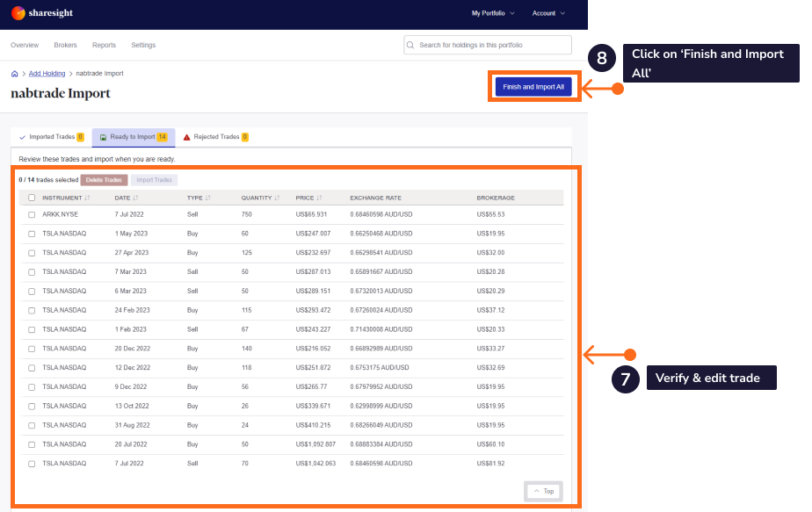Open the Reports menu item
The width and height of the screenshot is (812, 512).
[x=104, y=45]
